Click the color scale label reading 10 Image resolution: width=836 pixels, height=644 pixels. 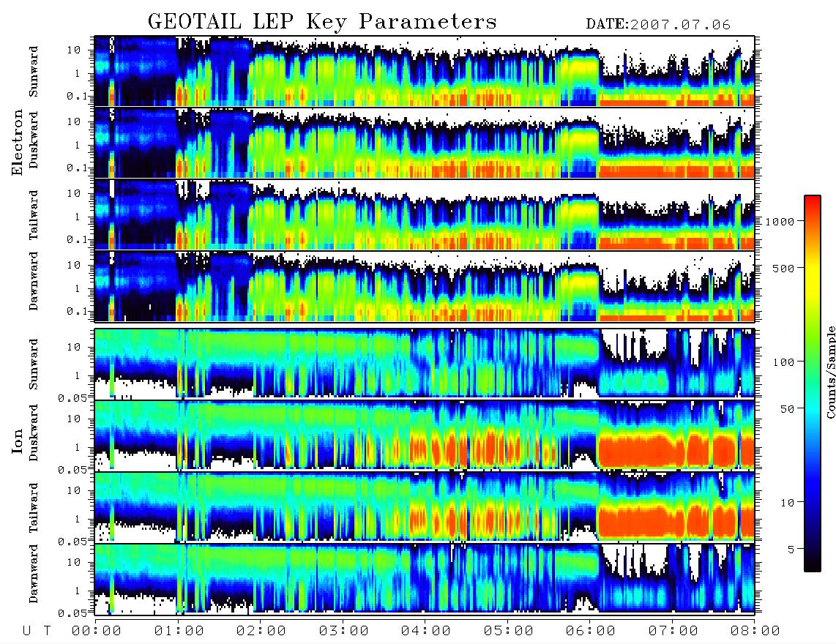point(788,503)
